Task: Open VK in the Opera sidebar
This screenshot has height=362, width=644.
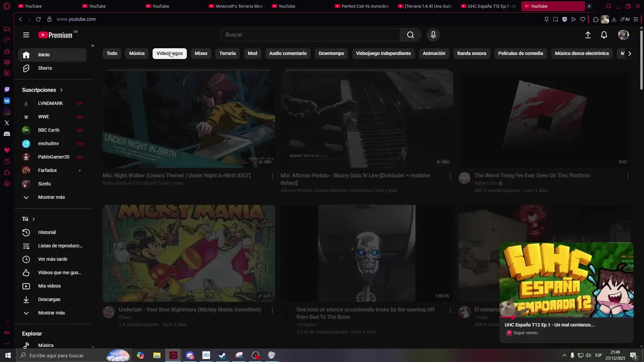Action: click(x=7, y=101)
